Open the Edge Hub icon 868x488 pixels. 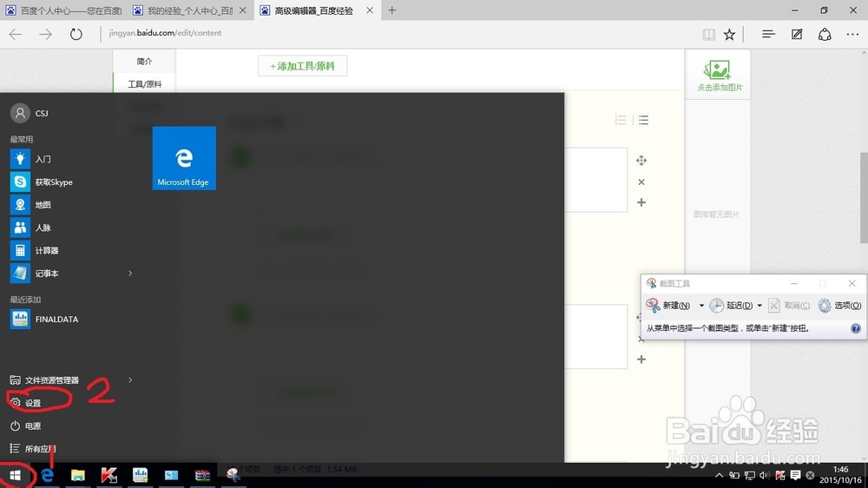tap(768, 35)
